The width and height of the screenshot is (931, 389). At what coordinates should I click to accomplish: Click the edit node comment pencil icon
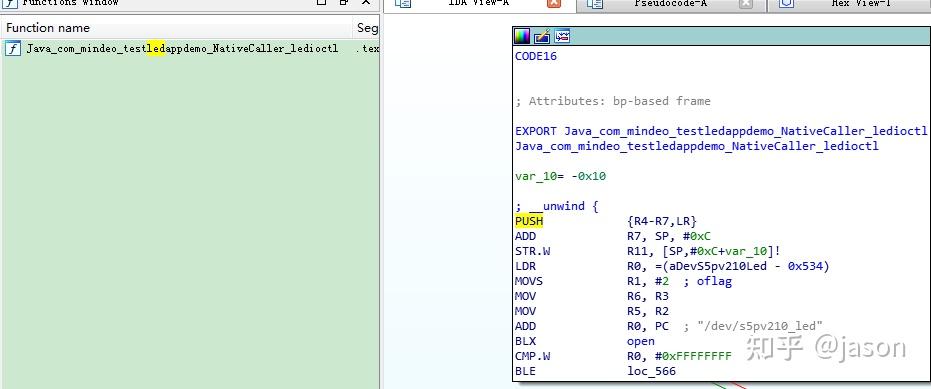(x=542, y=36)
